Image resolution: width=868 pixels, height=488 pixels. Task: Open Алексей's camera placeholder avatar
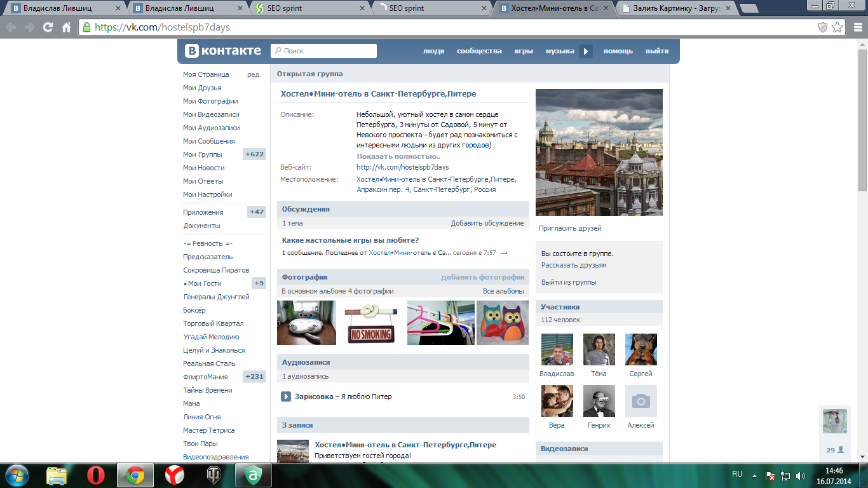(641, 401)
